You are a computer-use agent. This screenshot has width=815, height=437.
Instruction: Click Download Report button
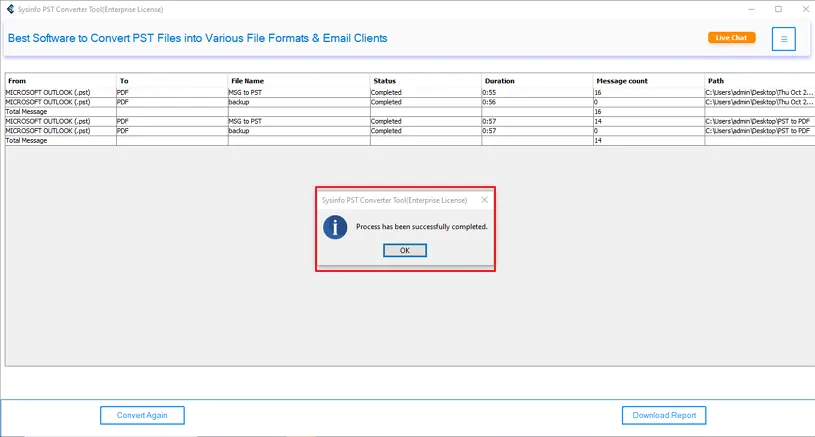(664, 415)
